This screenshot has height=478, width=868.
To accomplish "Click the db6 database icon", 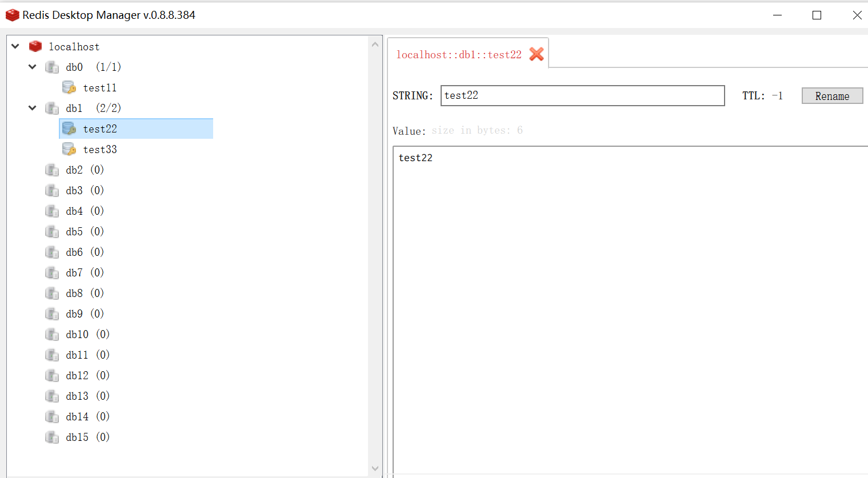I will [x=52, y=252].
